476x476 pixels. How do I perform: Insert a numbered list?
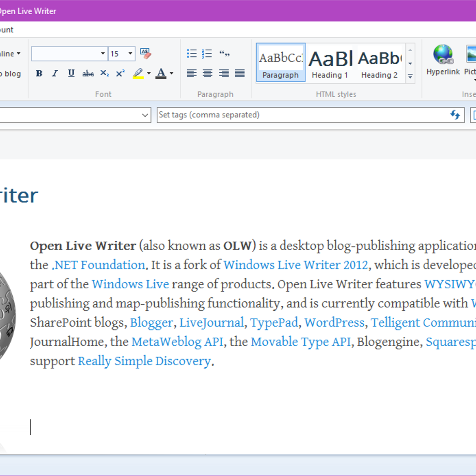[x=207, y=54]
